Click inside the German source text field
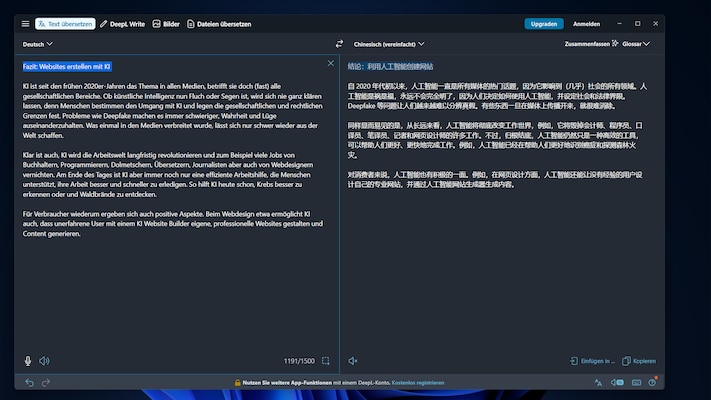This screenshot has height=400, width=711. click(177, 204)
